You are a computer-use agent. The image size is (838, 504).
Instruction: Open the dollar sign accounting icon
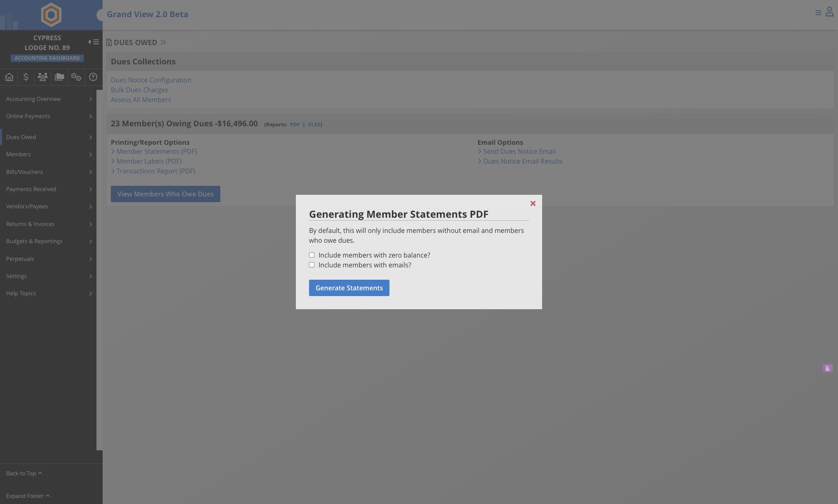[26, 77]
